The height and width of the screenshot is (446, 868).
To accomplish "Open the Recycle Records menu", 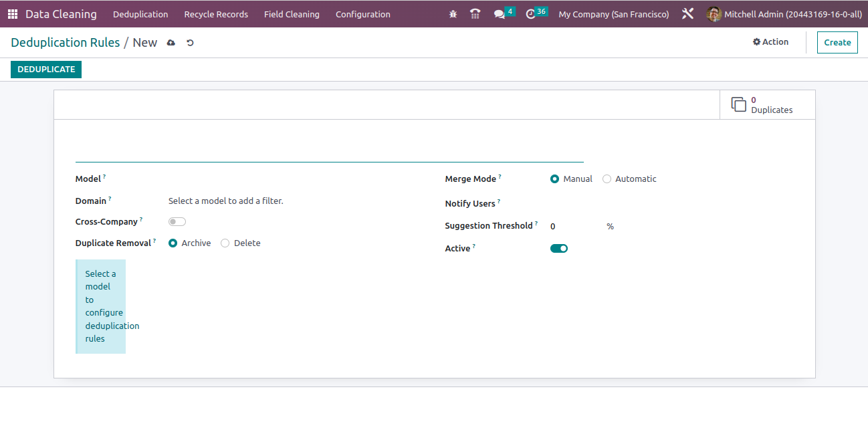I will click(216, 14).
